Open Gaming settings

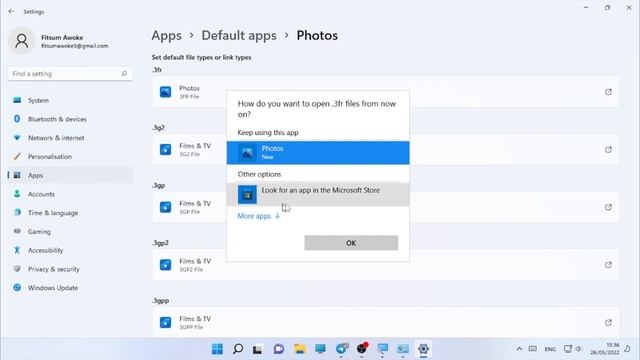pos(70,232)
